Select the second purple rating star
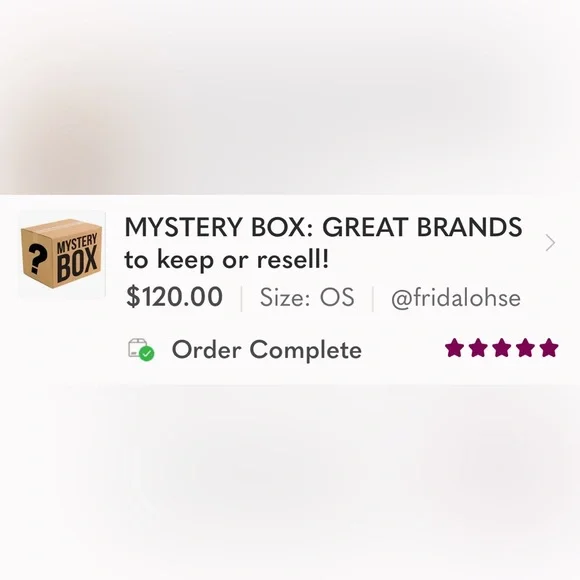 [x=478, y=348]
